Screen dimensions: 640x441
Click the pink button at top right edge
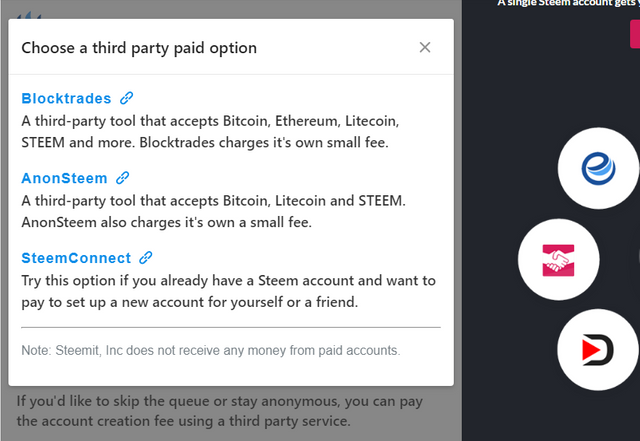pos(634,31)
